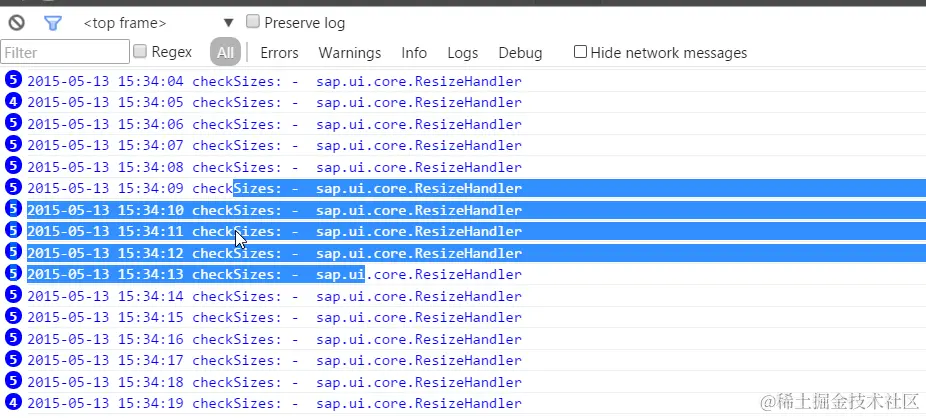Click repeat count badge of 15:34:08 entry
This screenshot has height=418, width=926.
[13, 166]
